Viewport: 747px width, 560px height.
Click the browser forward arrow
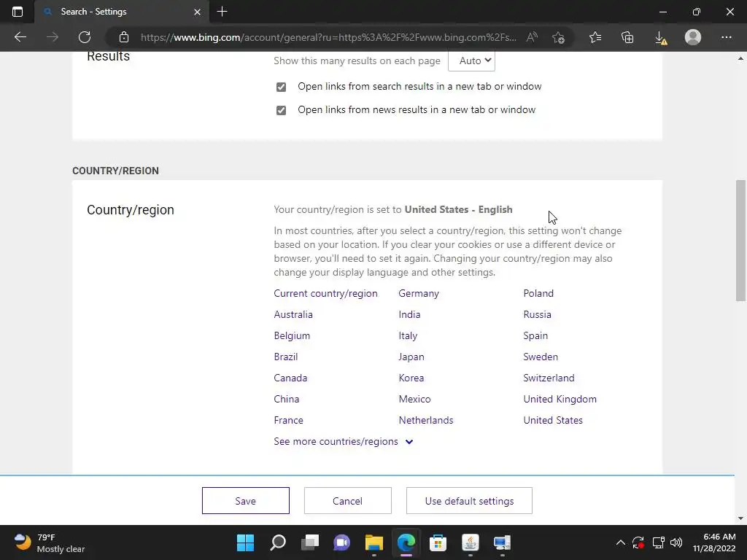tap(53, 37)
